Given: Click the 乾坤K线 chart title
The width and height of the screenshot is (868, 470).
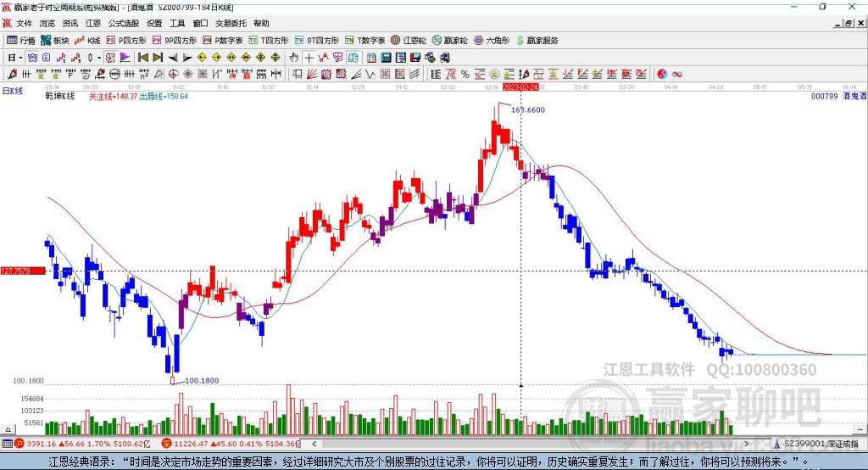Looking at the screenshot, I should [x=60, y=97].
